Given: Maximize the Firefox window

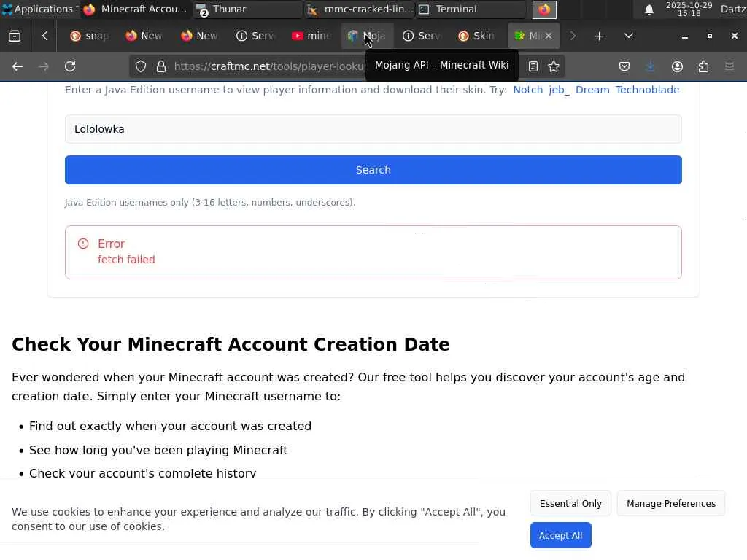Looking at the screenshot, I should click(x=709, y=36).
